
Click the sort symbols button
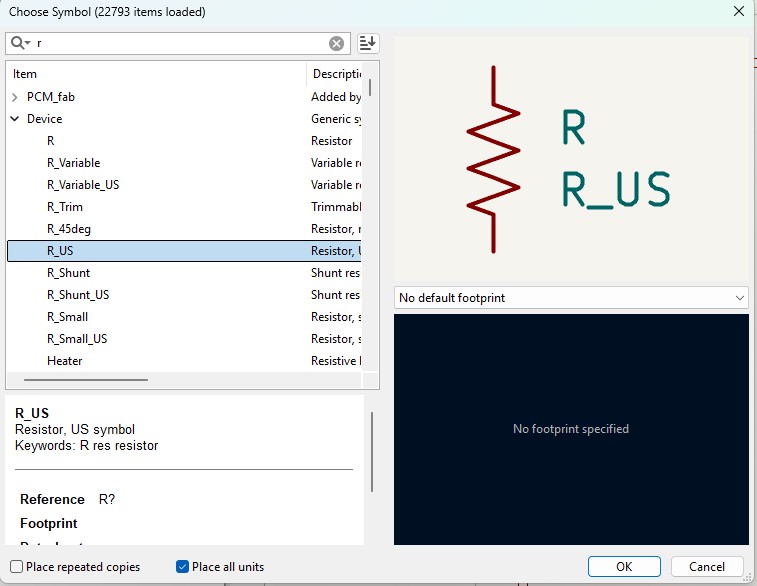click(x=368, y=43)
